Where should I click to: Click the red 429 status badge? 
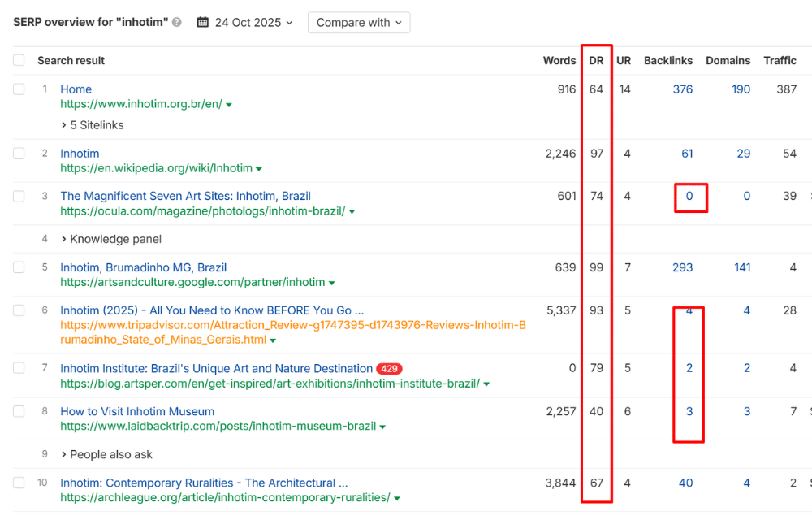(x=389, y=369)
